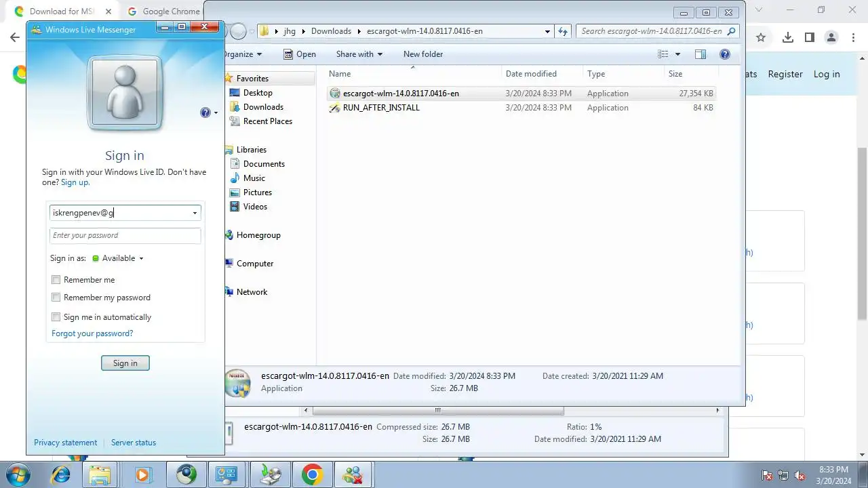The height and width of the screenshot is (488, 868).
Task: Click New folder in the toolbar
Action: pyautogui.click(x=423, y=54)
